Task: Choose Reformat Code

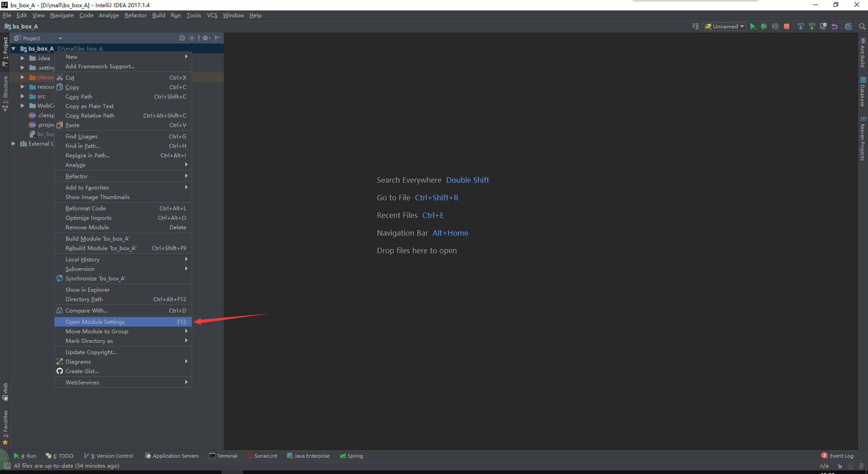Action: pos(123,208)
